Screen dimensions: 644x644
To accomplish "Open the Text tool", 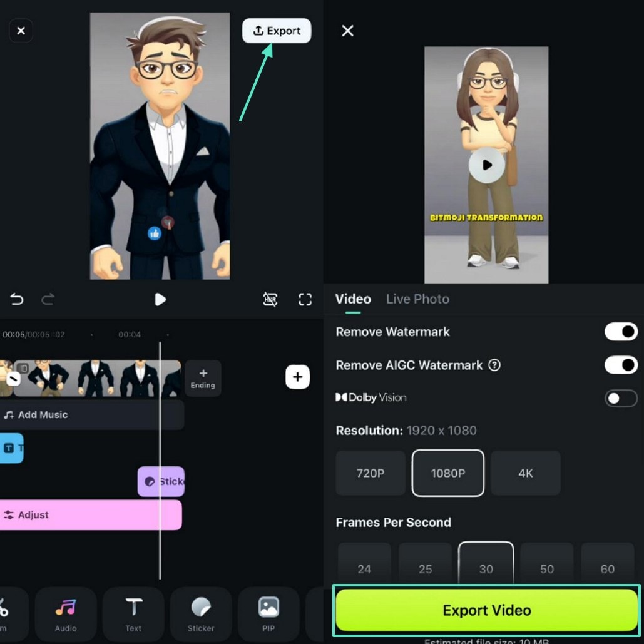I will tap(133, 614).
